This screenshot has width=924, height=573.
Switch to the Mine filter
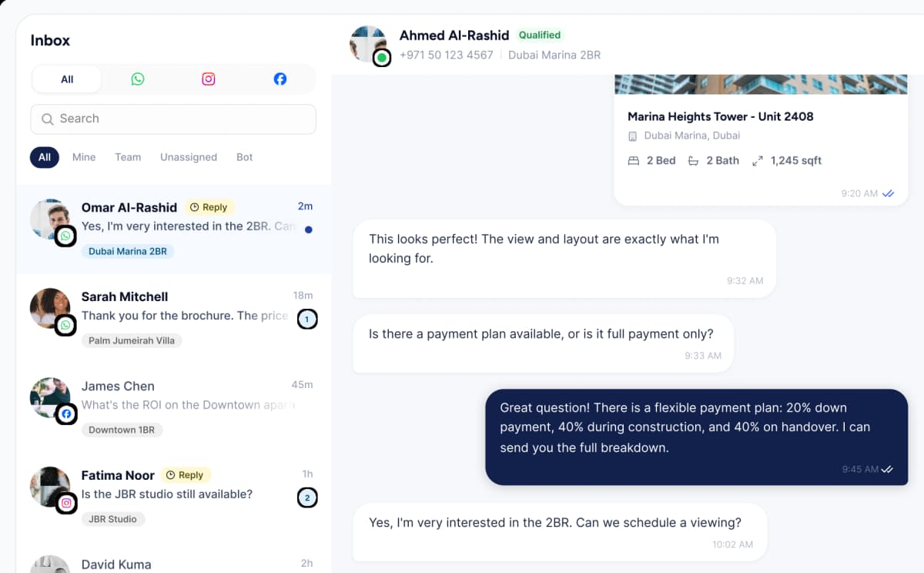click(x=84, y=157)
